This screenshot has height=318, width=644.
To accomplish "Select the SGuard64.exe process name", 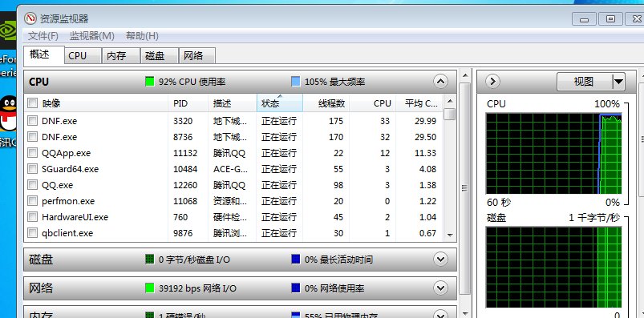I will [71, 169].
